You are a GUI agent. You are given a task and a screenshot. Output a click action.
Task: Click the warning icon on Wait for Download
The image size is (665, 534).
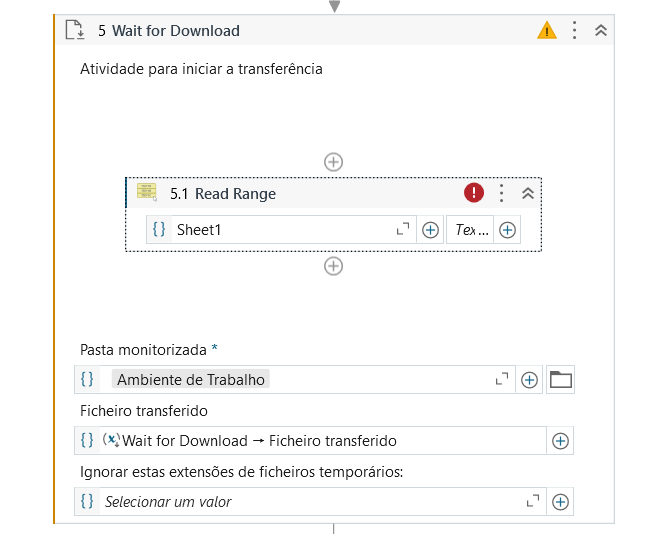[547, 30]
